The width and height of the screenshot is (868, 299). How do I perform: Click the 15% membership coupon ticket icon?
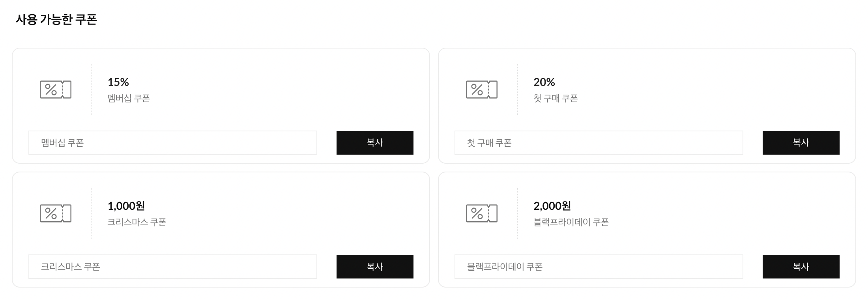56,90
